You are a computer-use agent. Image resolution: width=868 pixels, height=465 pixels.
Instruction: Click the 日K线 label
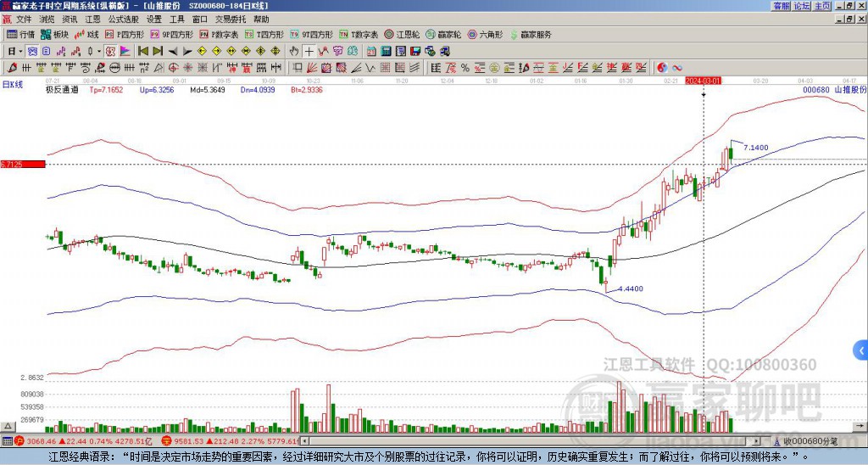click(x=13, y=84)
